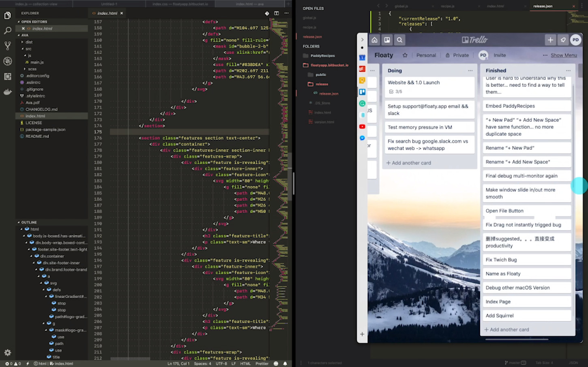Expand the scss folder
This screenshot has width=588, height=367.
(25, 69)
